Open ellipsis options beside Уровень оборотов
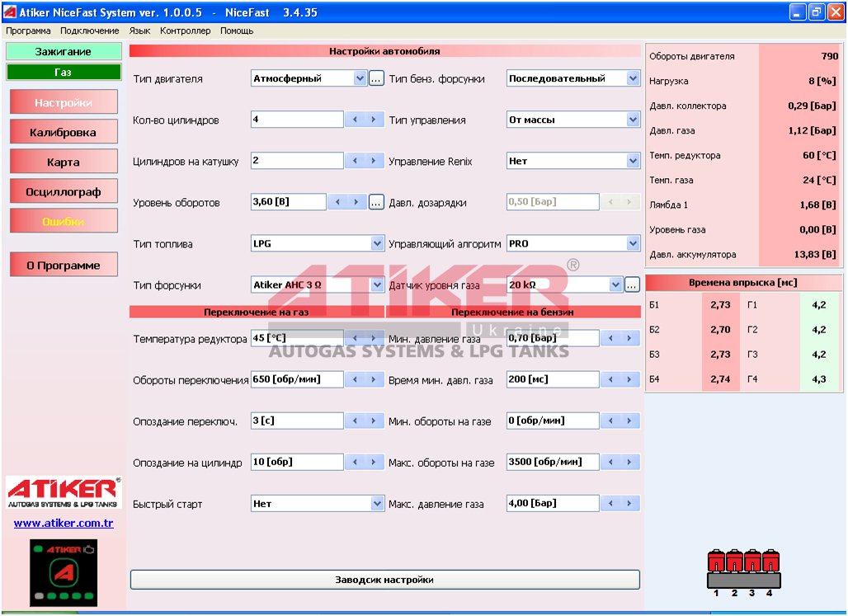 [x=376, y=202]
